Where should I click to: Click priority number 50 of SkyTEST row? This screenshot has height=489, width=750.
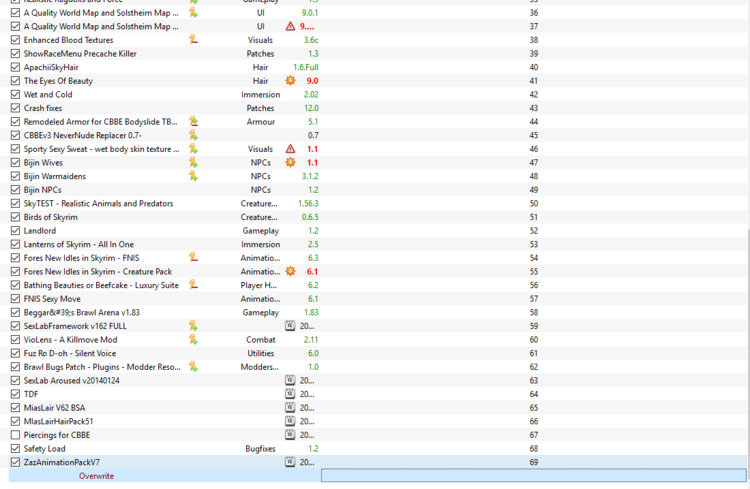tap(534, 203)
